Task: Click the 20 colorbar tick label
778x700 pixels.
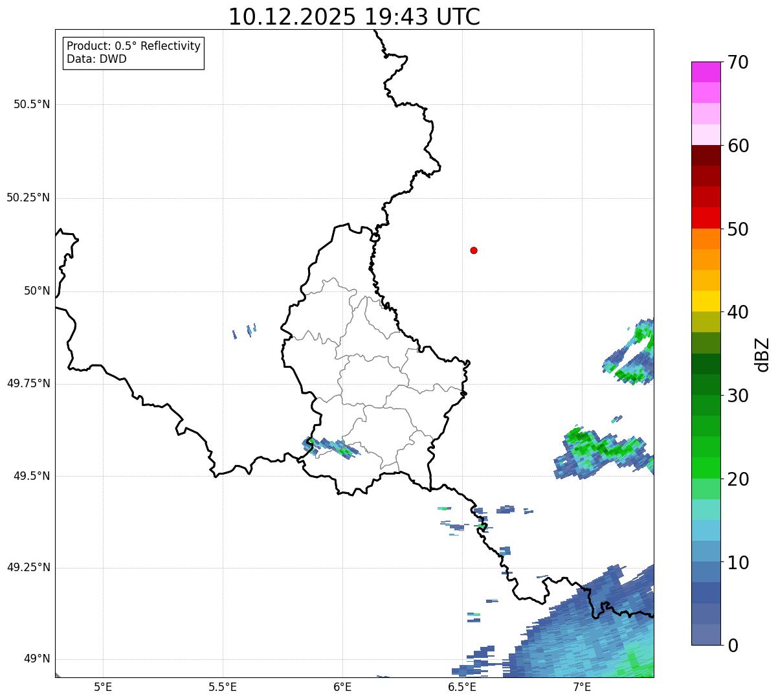Action: (x=738, y=479)
